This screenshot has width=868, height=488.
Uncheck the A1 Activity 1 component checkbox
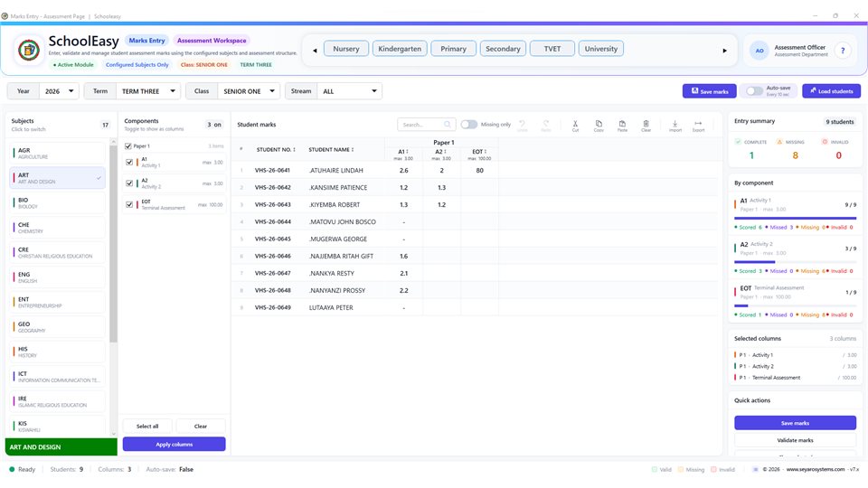tap(129, 162)
